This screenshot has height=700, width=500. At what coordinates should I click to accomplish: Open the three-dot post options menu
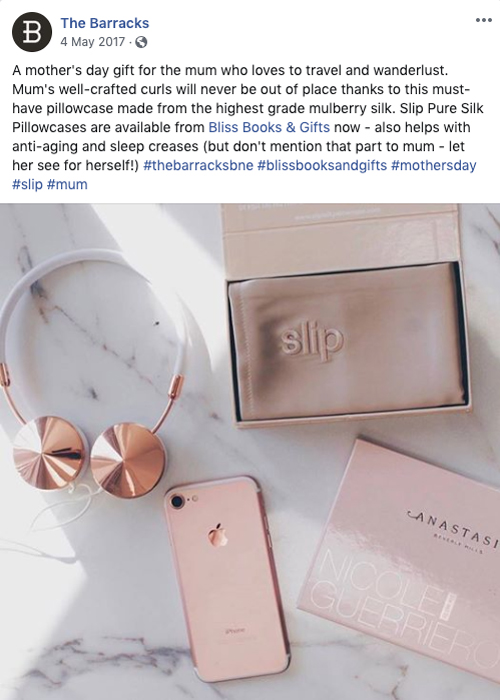[483, 21]
